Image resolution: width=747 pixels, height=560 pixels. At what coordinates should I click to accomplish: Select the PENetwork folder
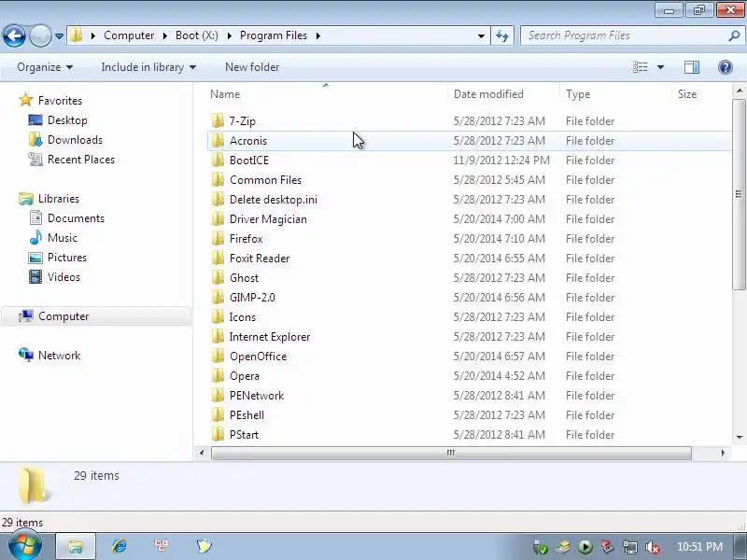point(257,395)
